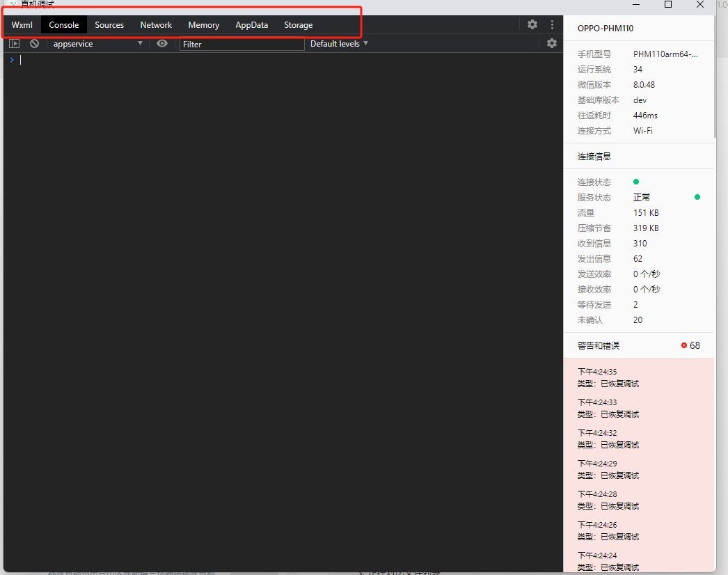Click the dev base library value
728x575 pixels.
pyautogui.click(x=640, y=100)
